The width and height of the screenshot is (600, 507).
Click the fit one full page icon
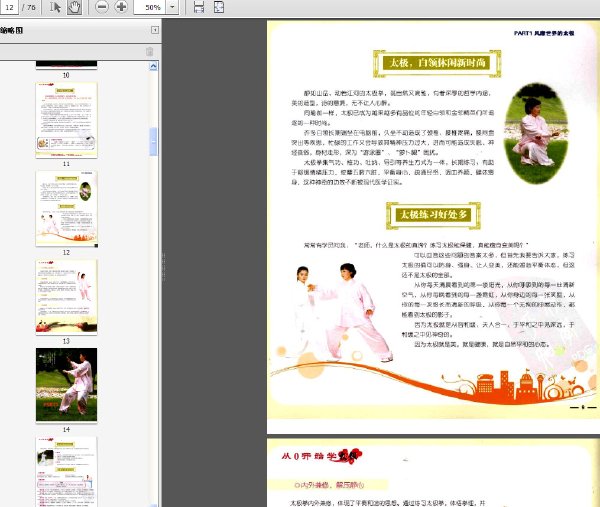218,7
